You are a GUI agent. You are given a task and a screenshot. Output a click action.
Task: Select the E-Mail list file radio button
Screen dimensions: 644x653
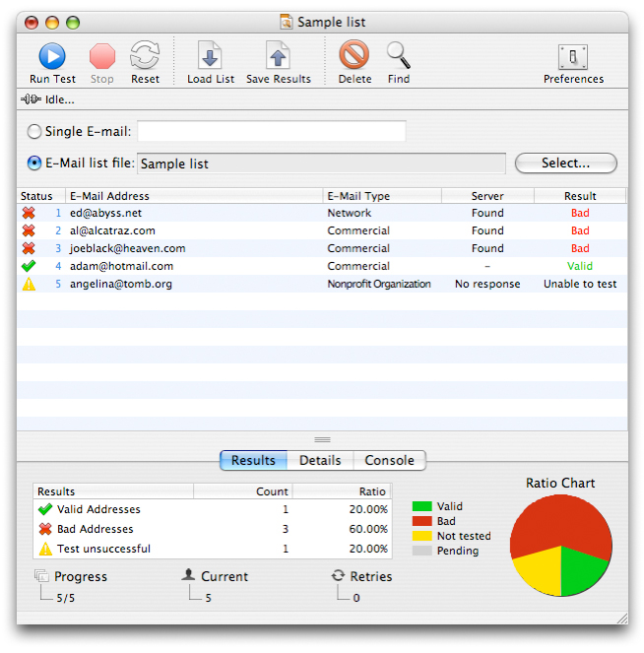click(x=35, y=163)
